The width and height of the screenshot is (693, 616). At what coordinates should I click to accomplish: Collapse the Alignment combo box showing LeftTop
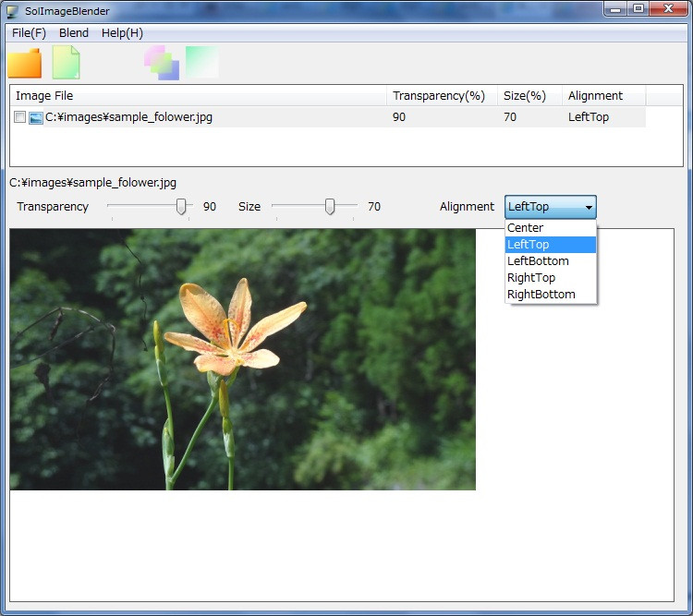click(x=551, y=207)
